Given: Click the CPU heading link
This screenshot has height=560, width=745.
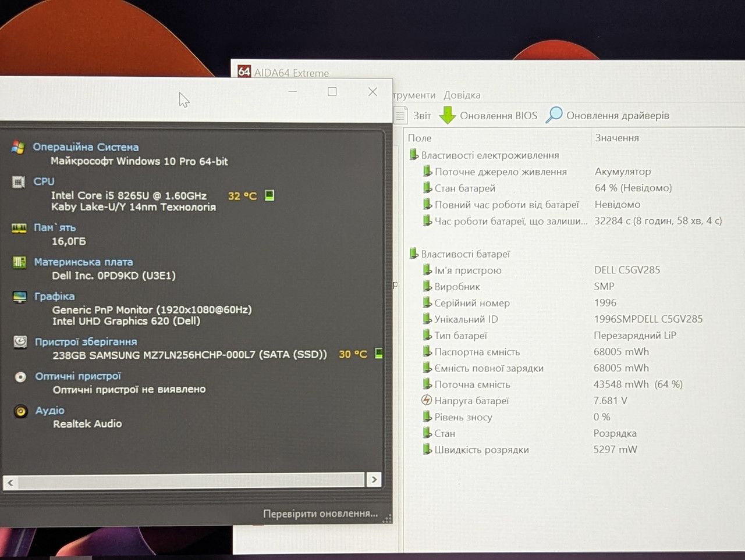Looking at the screenshot, I should [44, 181].
